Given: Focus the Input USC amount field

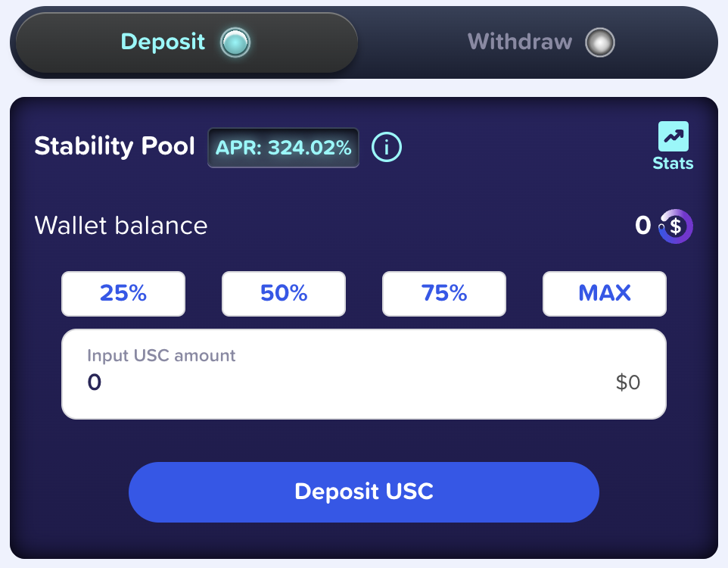Looking at the screenshot, I should [x=341, y=382].
